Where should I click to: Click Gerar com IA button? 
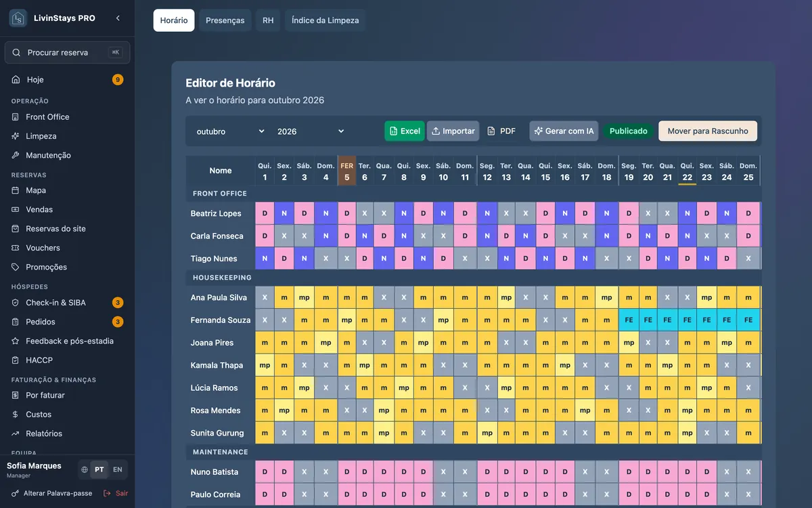(x=564, y=131)
